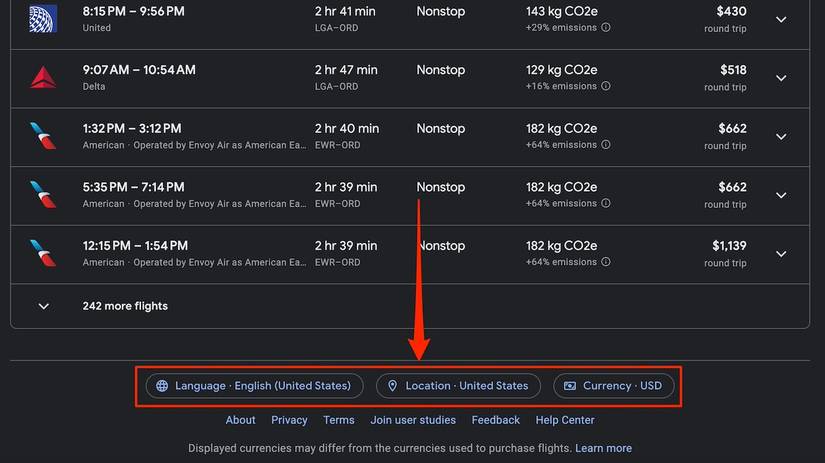
Task: Click the American Airlines logo on 5:35 PM flight
Action: [42, 195]
